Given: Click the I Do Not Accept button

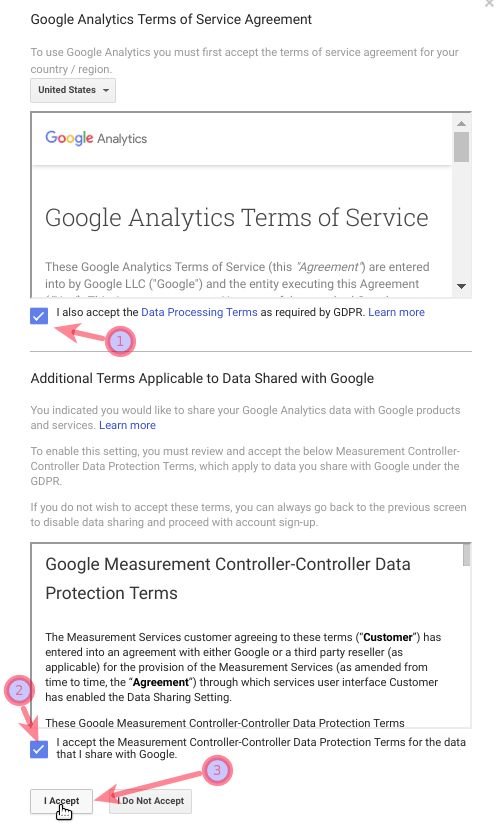Looking at the screenshot, I should [x=151, y=801].
